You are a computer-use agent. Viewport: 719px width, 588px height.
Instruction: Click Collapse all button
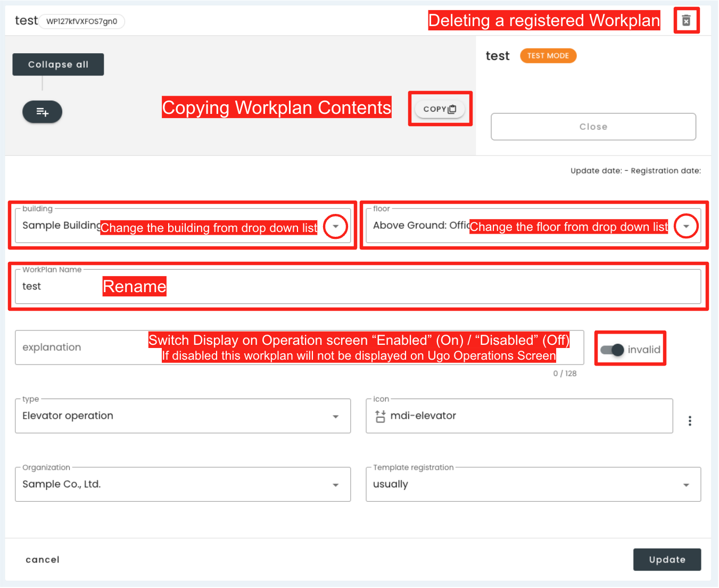[x=58, y=64]
